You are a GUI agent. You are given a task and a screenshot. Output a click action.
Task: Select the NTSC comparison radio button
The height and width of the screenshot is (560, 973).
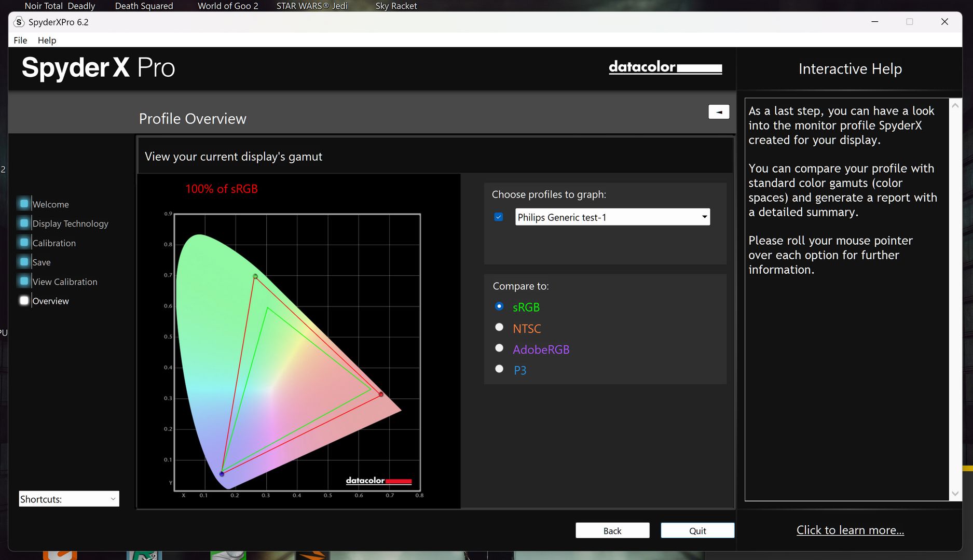[x=499, y=327]
